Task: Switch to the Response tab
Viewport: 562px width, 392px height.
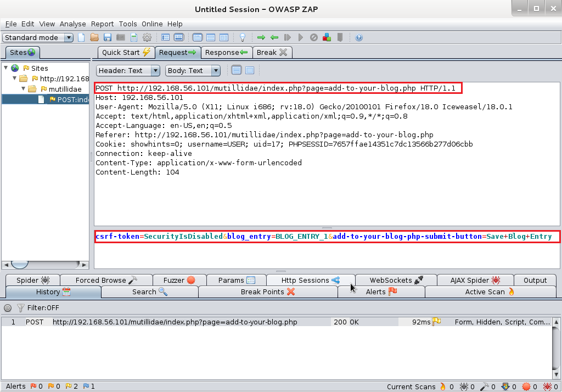Action: point(226,52)
